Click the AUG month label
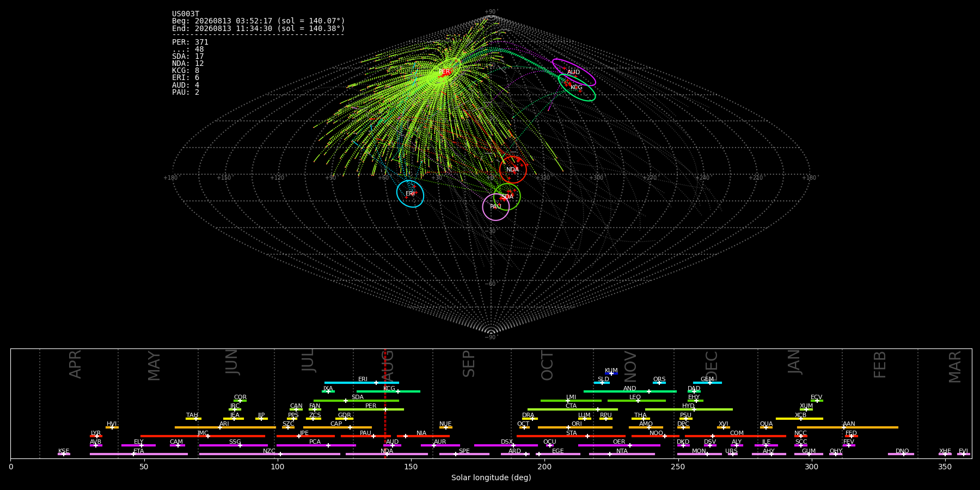The width and height of the screenshot is (980, 490). (x=387, y=365)
